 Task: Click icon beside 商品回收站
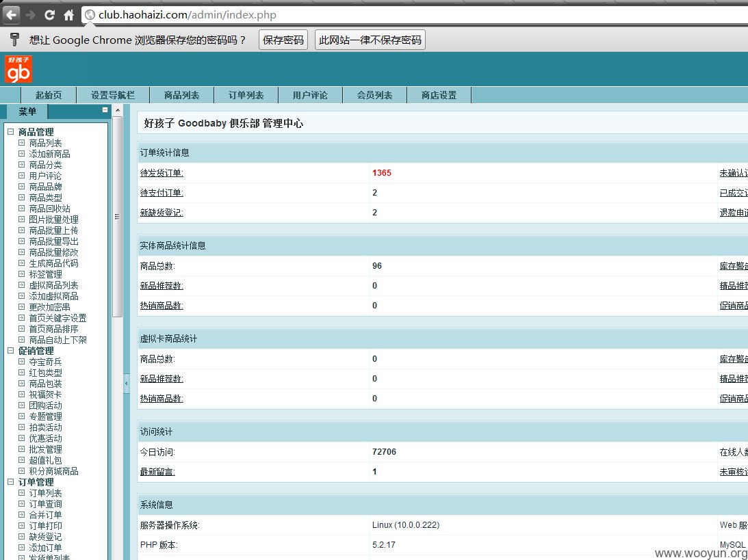point(21,209)
